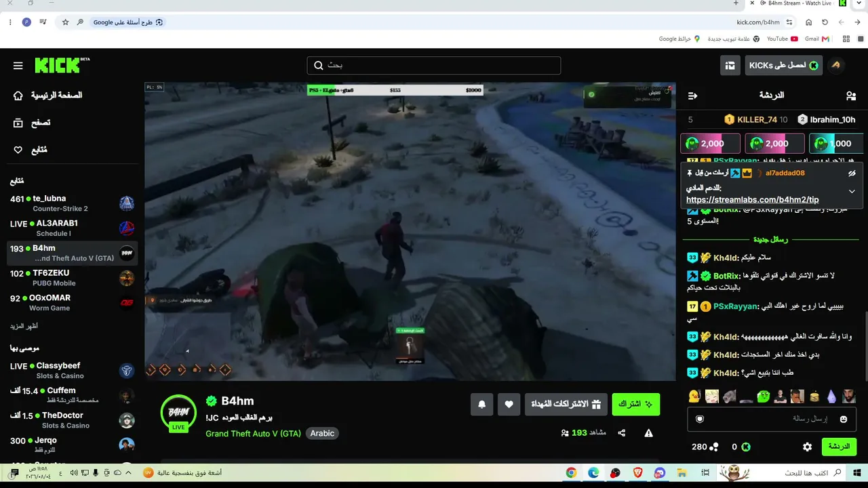Open Jerqo recommended channel

(x=72, y=445)
